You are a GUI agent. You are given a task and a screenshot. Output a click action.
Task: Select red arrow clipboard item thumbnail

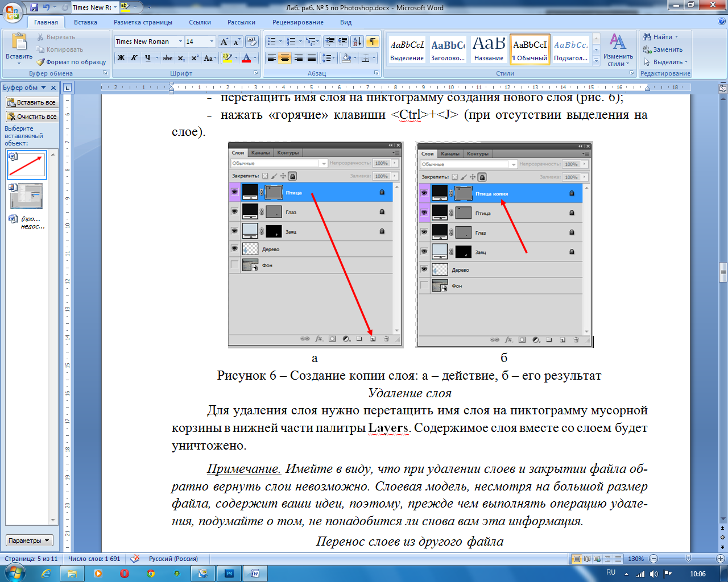coord(27,165)
